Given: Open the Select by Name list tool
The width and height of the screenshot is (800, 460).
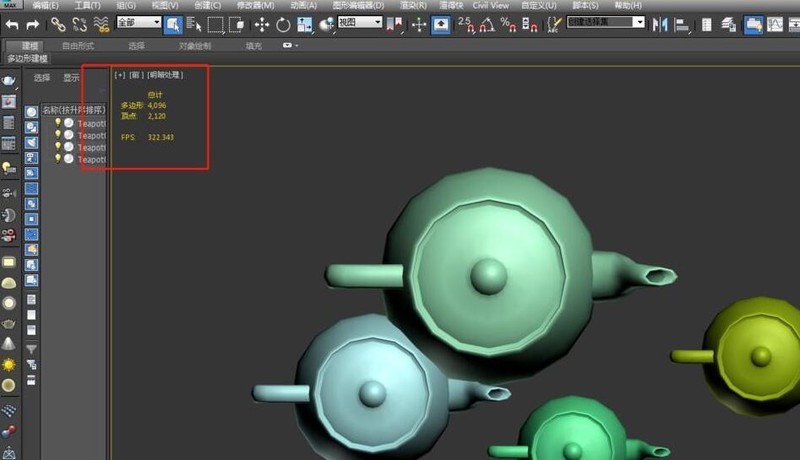Looking at the screenshot, I should point(194,23).
